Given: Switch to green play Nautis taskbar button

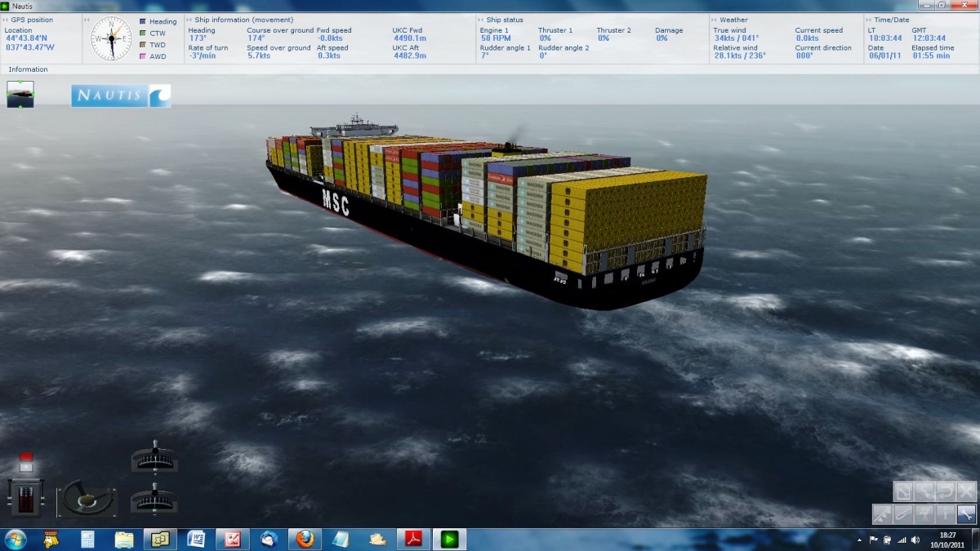Looking at the screenshot, I should click(x=448, y=539).
